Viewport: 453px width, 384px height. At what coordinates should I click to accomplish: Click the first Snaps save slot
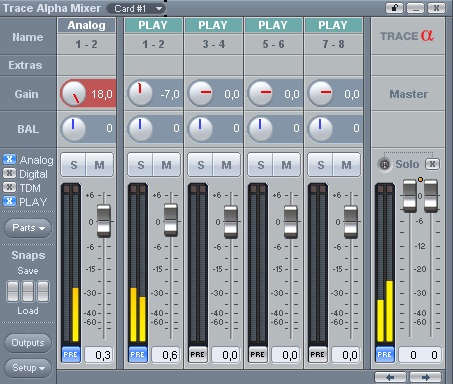[x=13, y=291]
